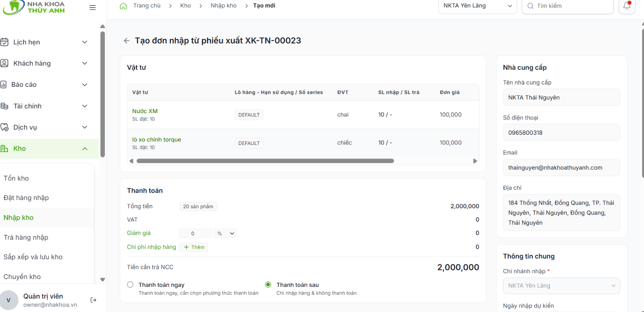Open Sắp xếp và lưu kho
The width and height of the screenshot is (644, 312).
pos(33,257)
